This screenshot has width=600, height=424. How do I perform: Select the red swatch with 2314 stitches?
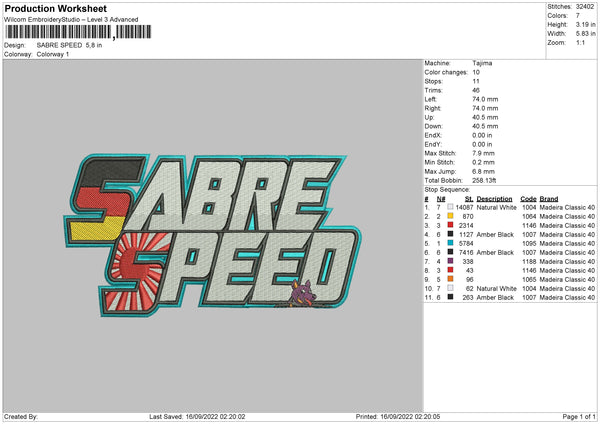pyautogui.click(x=451, y=225)
